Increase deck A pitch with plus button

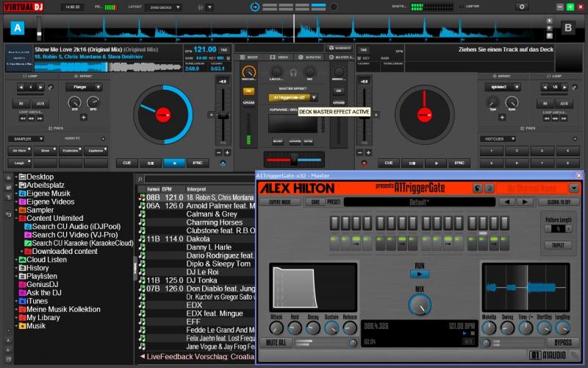227,152
